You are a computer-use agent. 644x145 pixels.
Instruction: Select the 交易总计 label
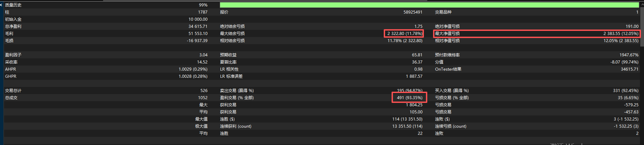pyautogui.click(x=13, y=91)
